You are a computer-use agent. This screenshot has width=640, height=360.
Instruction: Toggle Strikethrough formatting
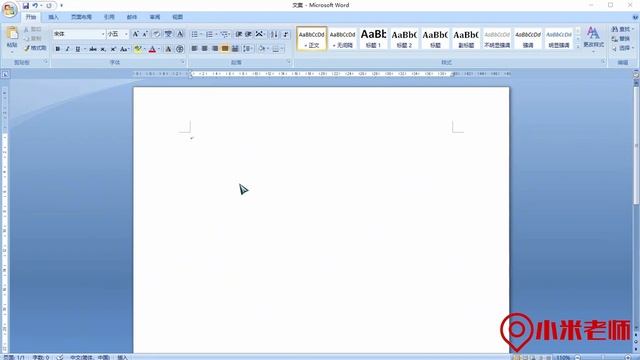(x=93, y=49)
